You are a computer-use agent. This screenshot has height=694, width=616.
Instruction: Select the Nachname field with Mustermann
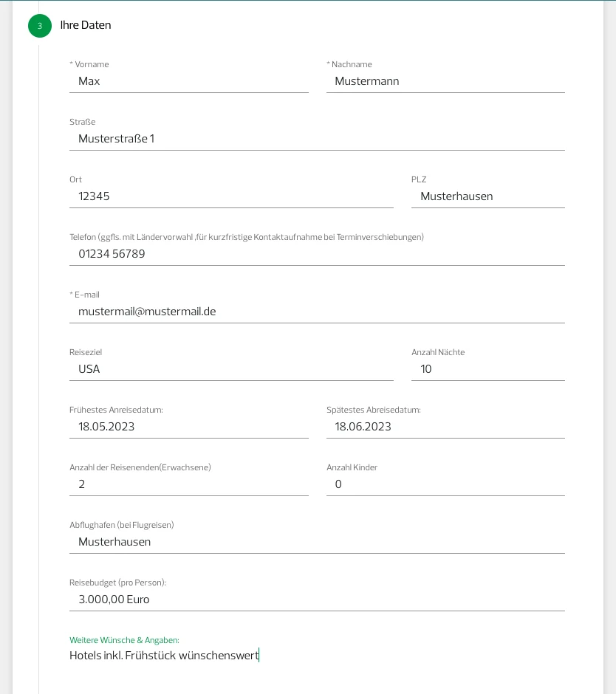445,81
